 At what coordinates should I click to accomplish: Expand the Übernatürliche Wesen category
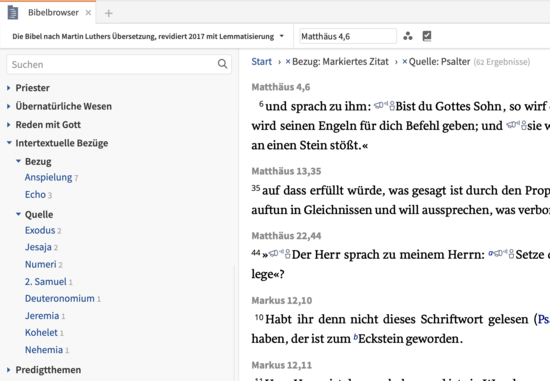(9, 106)
